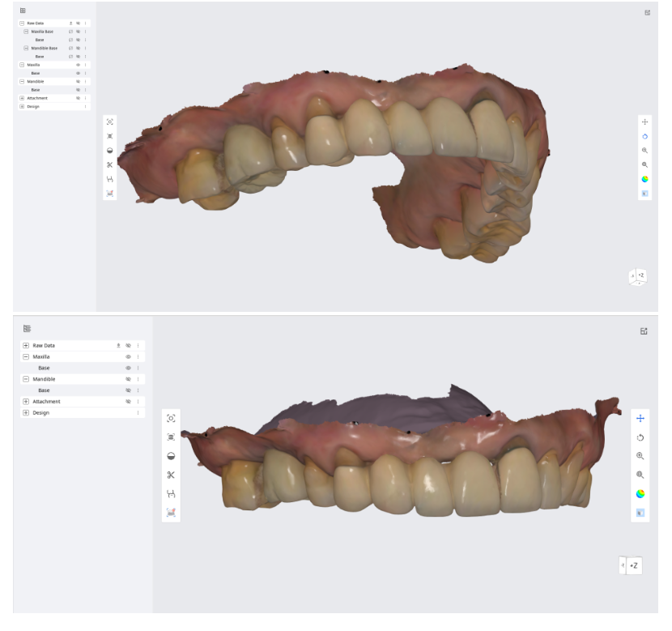The height and width of the screenshot is (631, 672).
Task: Open the three-dot menu for lower Raw Data
Action: 138,345
